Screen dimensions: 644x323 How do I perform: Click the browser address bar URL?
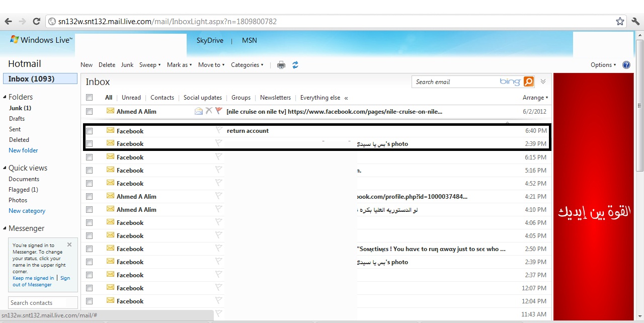(168, 22)
